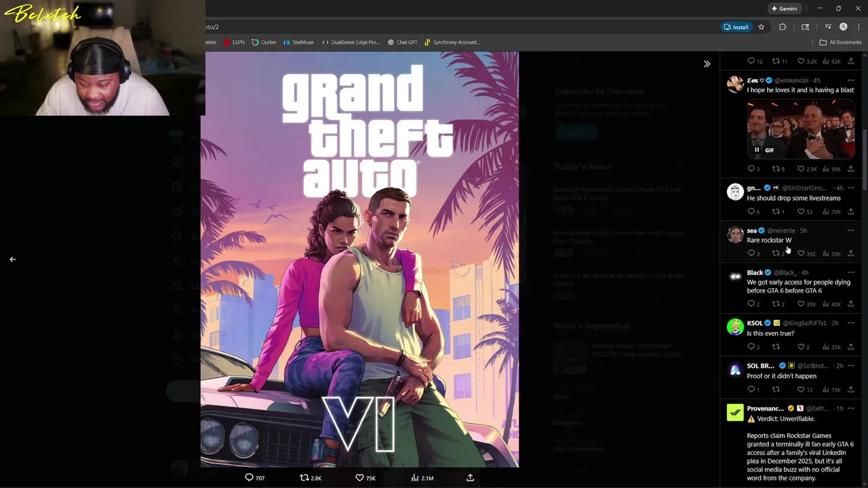Open DualSense Edge Pro... bookmark
This screenshot has width=868, height=488.
(351, 42)
